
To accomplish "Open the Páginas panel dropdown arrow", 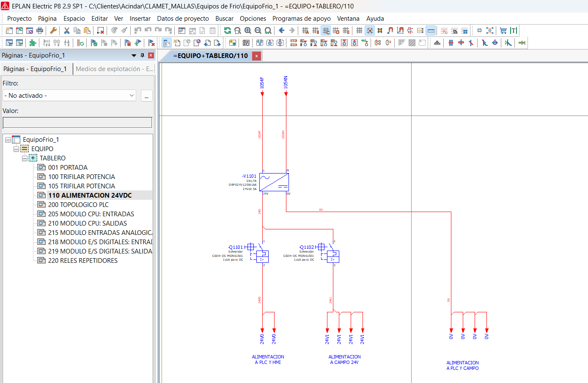I will (134, 55).
